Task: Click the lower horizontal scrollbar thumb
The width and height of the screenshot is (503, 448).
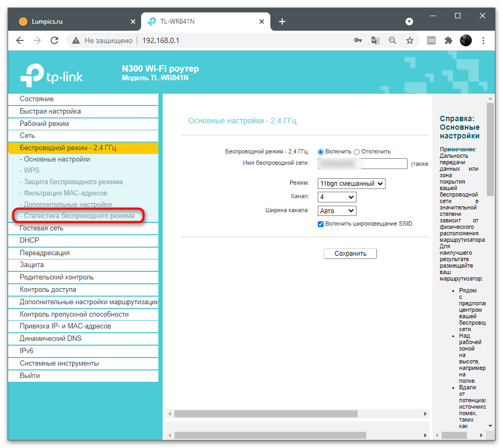Action: click(x=270, y=436)
